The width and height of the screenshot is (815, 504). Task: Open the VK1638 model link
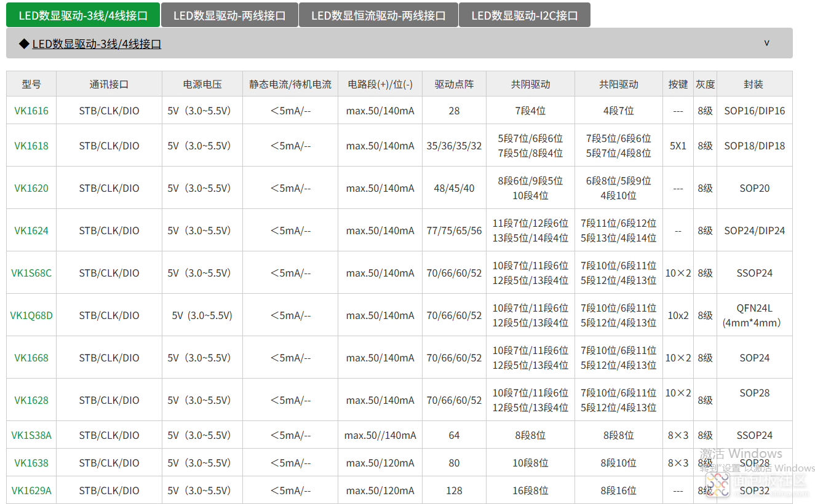(31, 463)
